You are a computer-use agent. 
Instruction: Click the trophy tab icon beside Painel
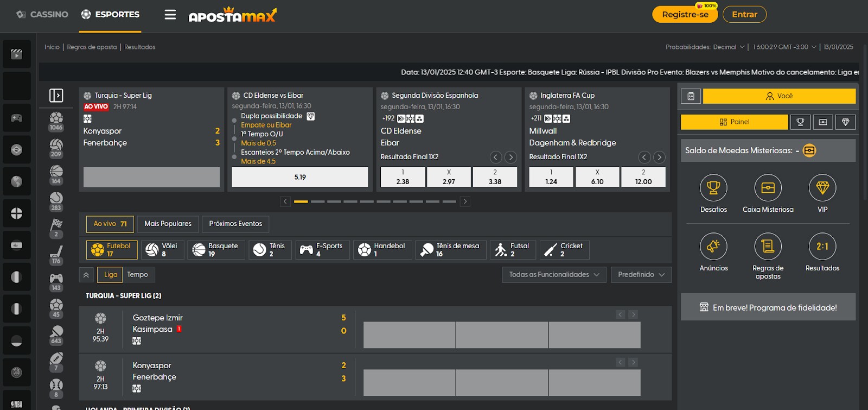click(800, 122)
